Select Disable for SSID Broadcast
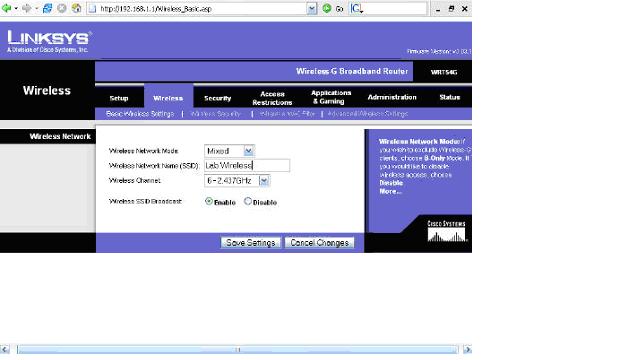This screenshot has width=640, height=360. click(247, 201)
